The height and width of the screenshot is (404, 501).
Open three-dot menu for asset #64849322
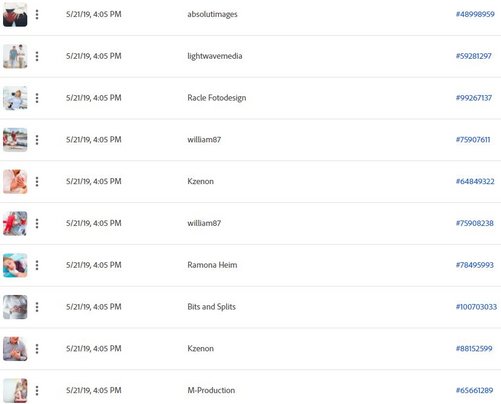37,182
